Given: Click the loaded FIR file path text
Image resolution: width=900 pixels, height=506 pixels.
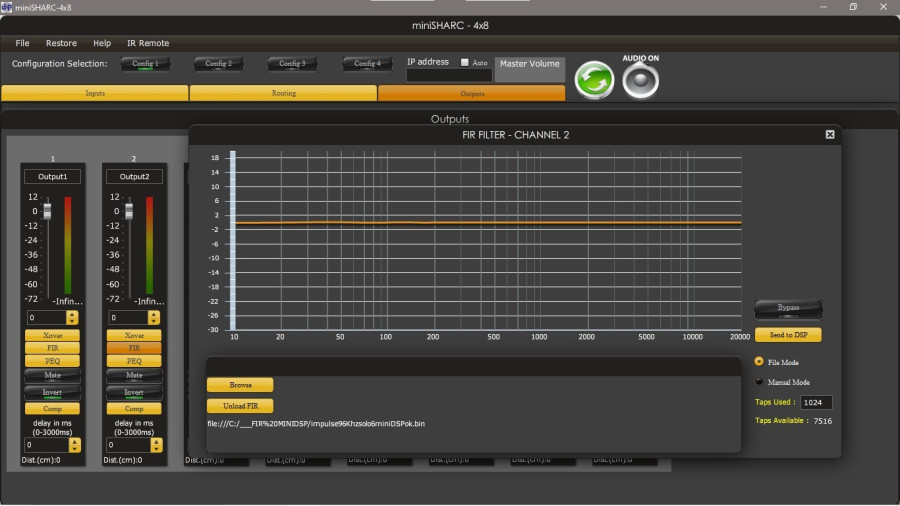Looking at the screenshot, I should [x=316, y=423].
